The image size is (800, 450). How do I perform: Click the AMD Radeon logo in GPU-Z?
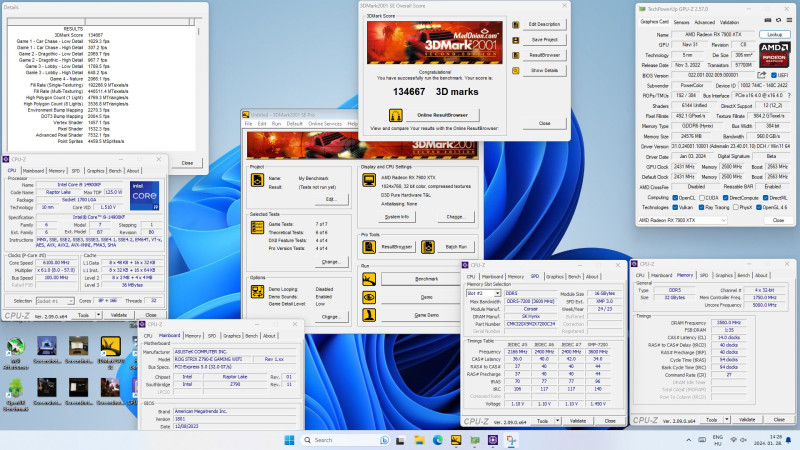774,54
